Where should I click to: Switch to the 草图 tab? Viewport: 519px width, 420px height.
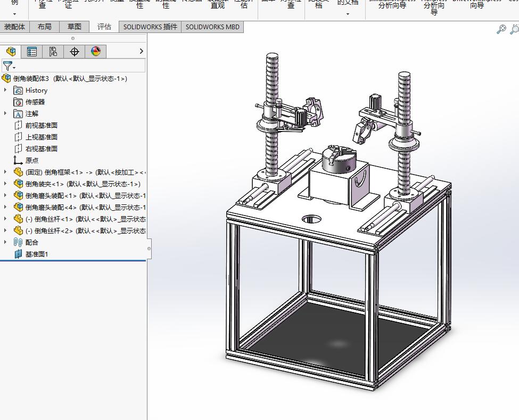point(74,27)
